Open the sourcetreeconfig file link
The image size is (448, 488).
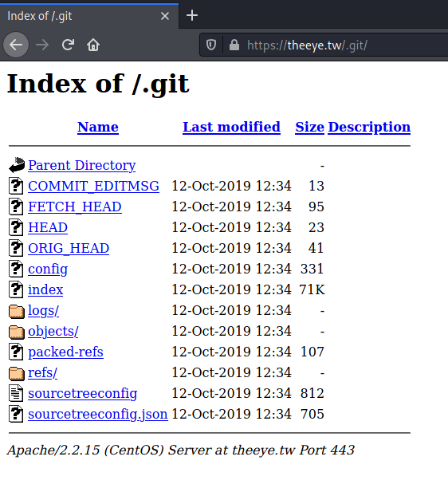[82, 394]
